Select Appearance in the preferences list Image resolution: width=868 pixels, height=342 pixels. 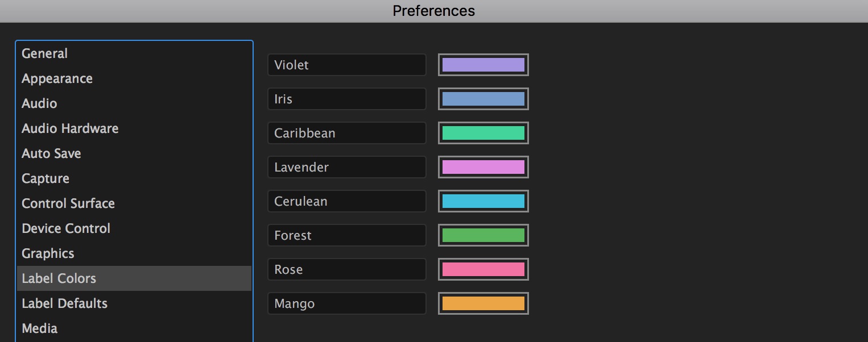pos(134,78)
